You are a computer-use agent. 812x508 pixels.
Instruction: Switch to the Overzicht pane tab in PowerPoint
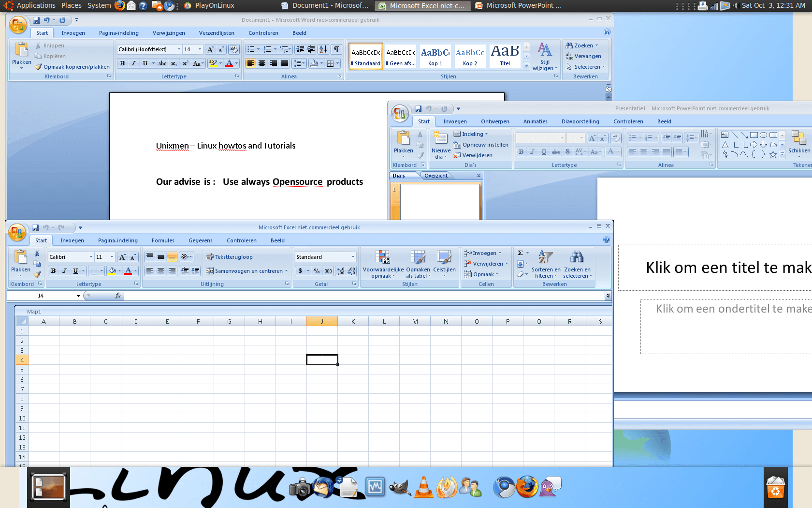pos(436,176)
